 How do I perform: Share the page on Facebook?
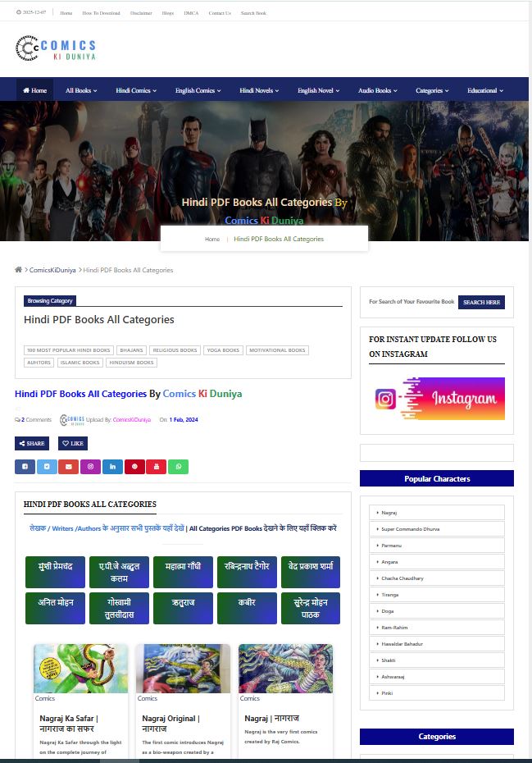coord(25,467)
